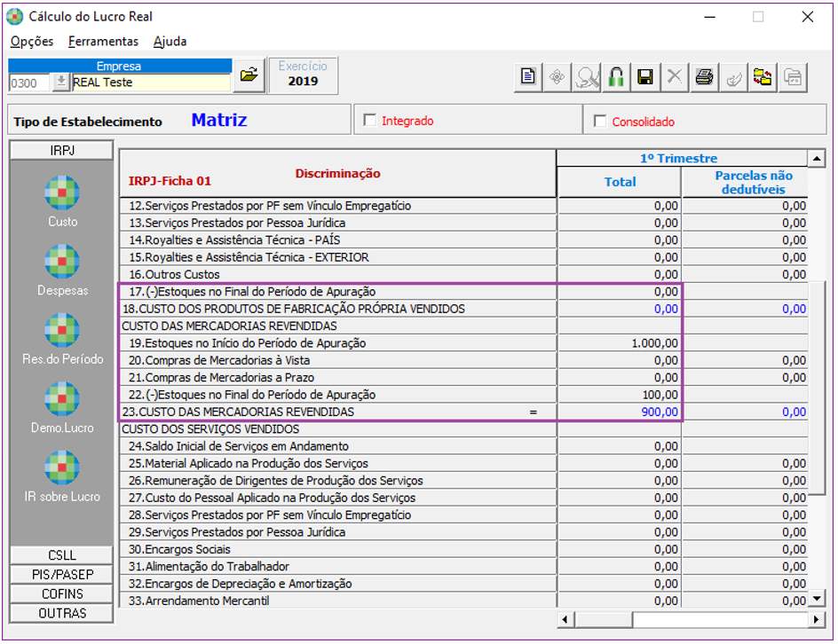This screenshot has height=644, width=838.
Task: Save using the floppy disk icon
Action: tap(645, 77)
